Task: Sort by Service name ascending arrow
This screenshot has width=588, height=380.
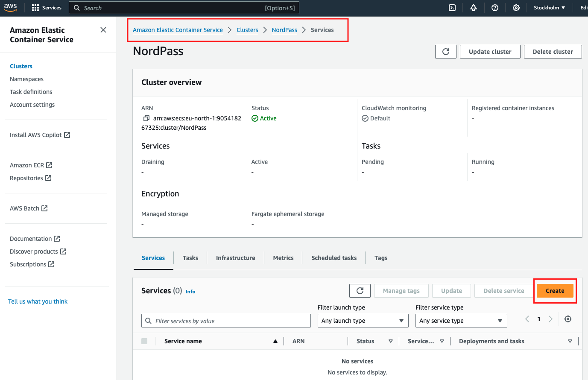Action: pyautogui.click(x=275, y=341)
